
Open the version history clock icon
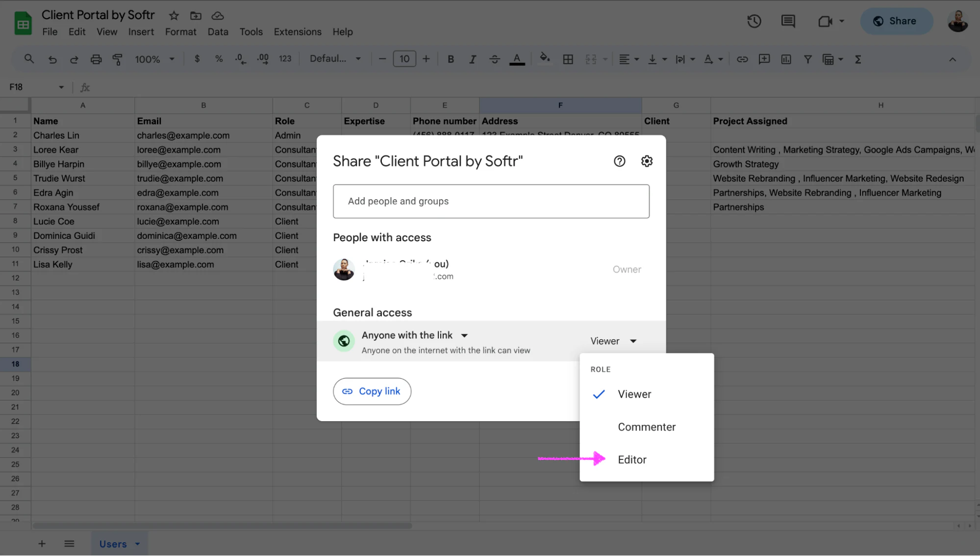coord(754,21)
